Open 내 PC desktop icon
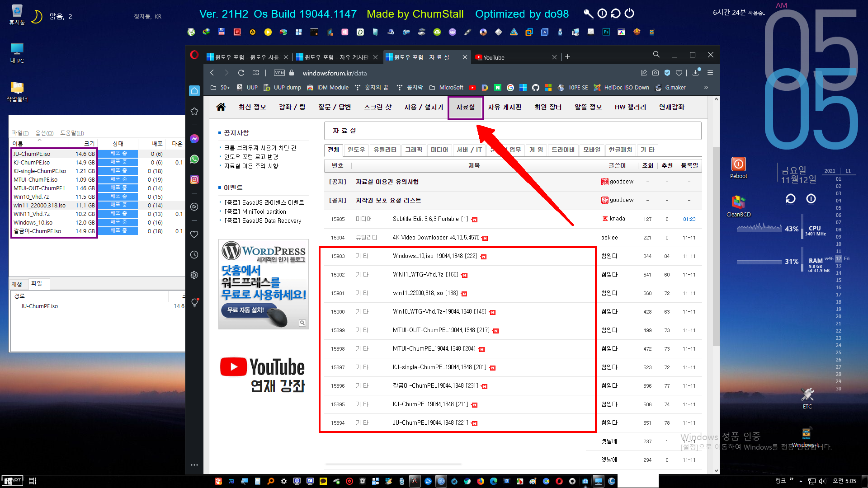 point(17,53)
